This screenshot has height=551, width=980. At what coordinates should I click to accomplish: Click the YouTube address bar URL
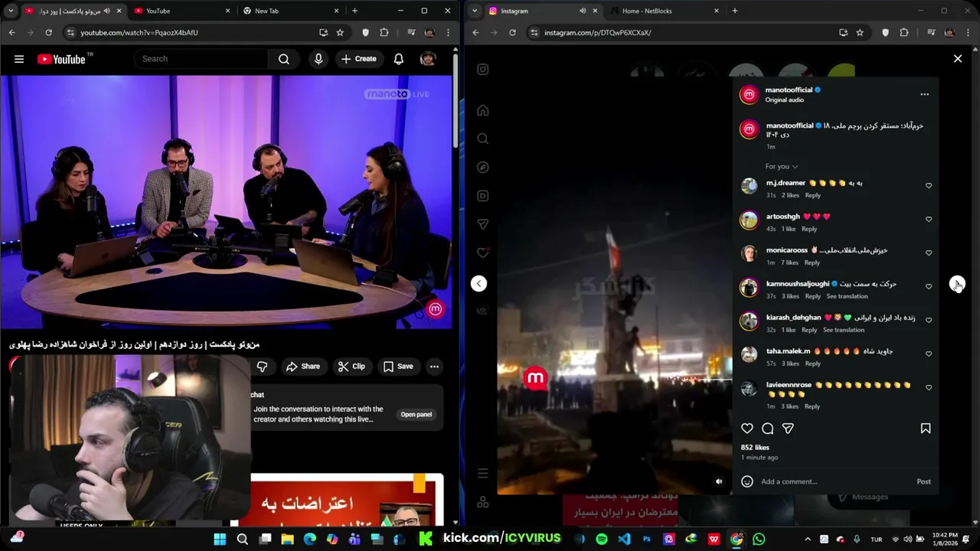click(x=139, y=33)
